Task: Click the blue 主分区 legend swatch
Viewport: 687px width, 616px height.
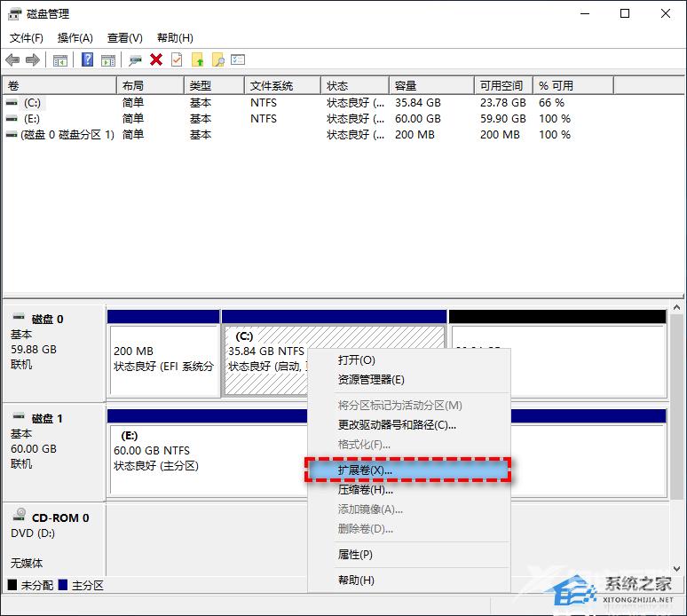Action: 63,585
